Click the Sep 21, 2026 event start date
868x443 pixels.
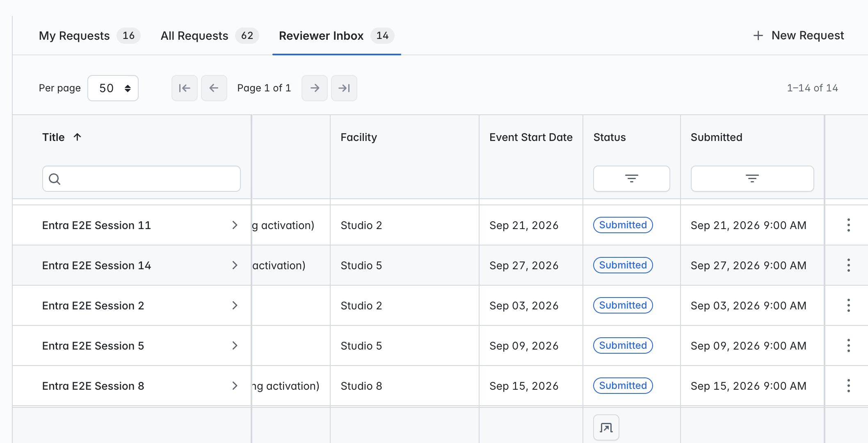pyautogui.click(x=524, y=225)
